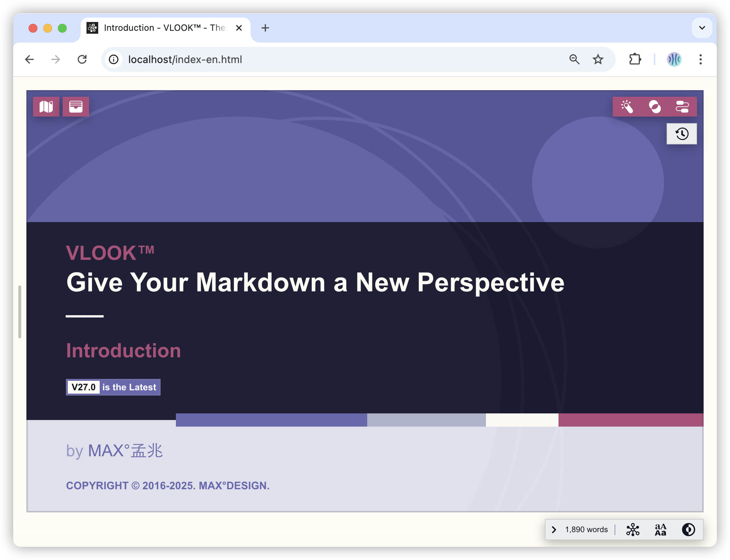
Task: Open the toggle sliders settings icon
Action: [x=682, y=107]
